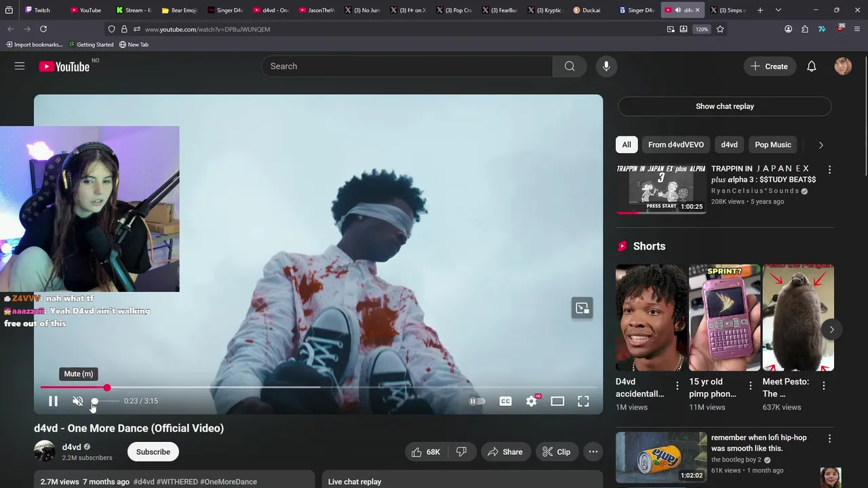Show more filter chips arrow
Screen dimensions: 868x488
[821, 145]
